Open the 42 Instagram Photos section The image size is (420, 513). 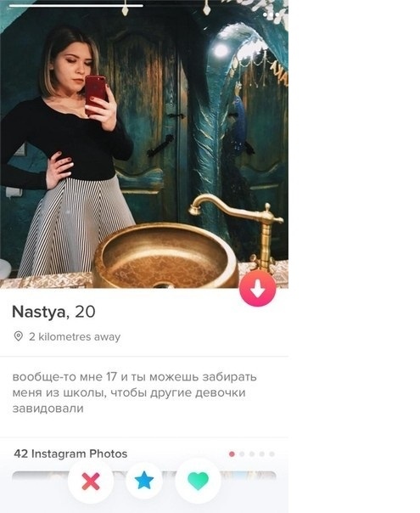tap(70, 454)
